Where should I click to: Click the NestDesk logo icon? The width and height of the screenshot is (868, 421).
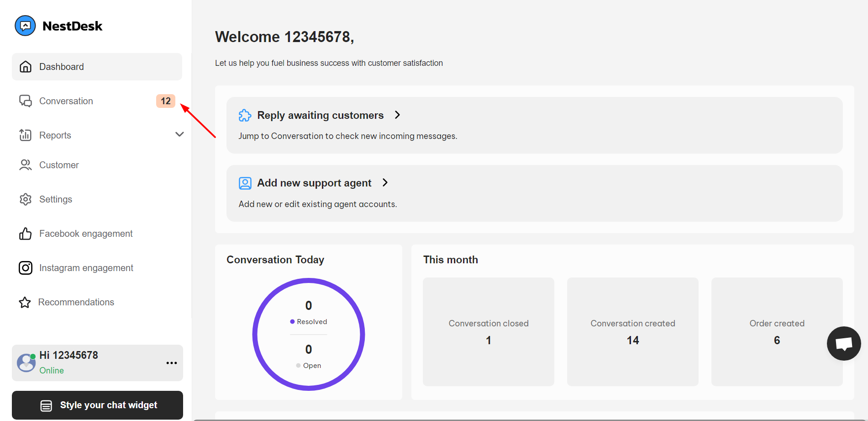[25, 26]
